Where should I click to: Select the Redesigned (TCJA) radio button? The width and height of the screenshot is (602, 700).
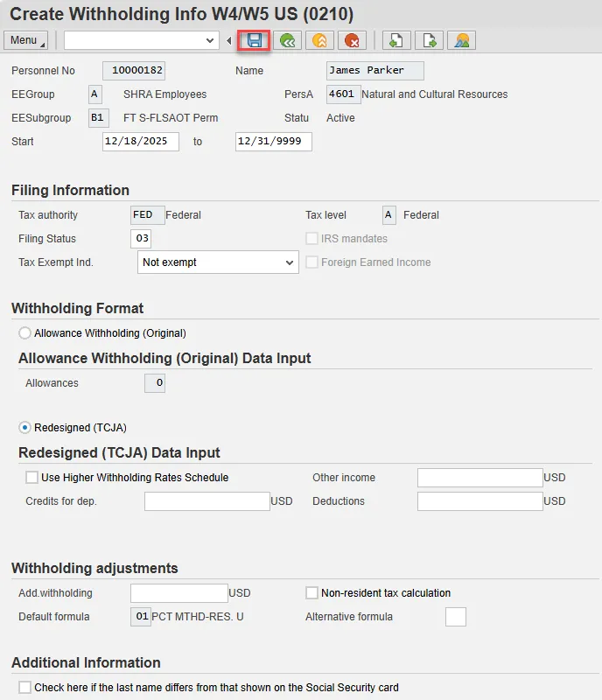(x=25, y=428)
